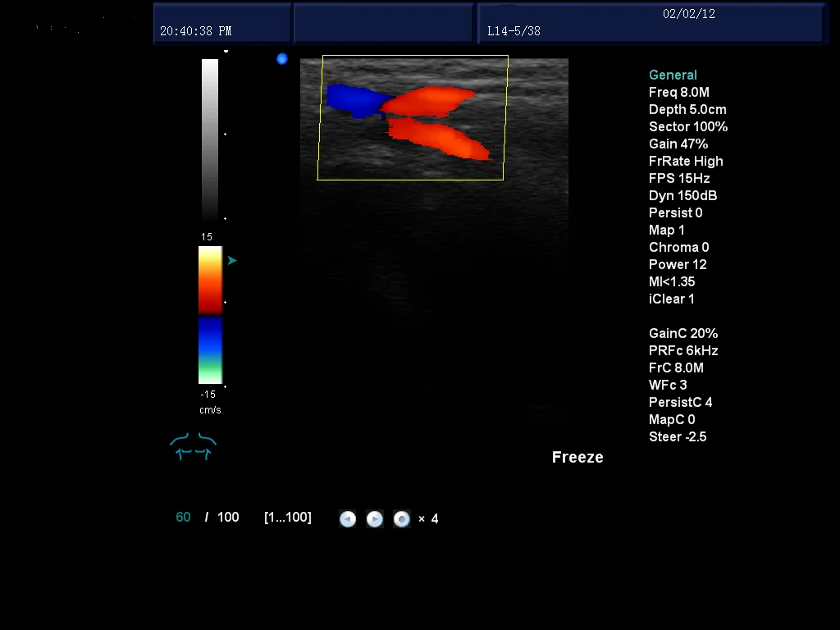
Task: Select the Freq 8.0M parameter
Action: click(x=678, y=92)
